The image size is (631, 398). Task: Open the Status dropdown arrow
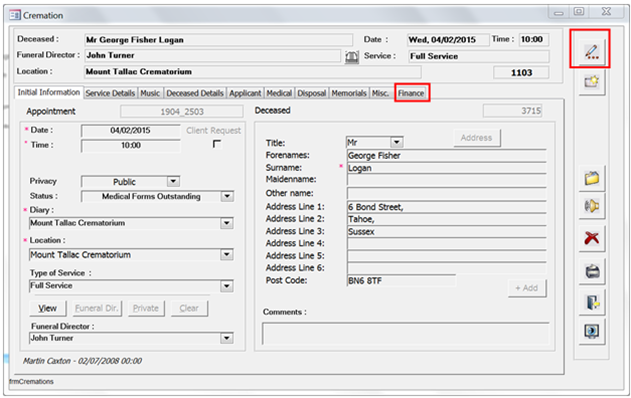pos(227,196)
